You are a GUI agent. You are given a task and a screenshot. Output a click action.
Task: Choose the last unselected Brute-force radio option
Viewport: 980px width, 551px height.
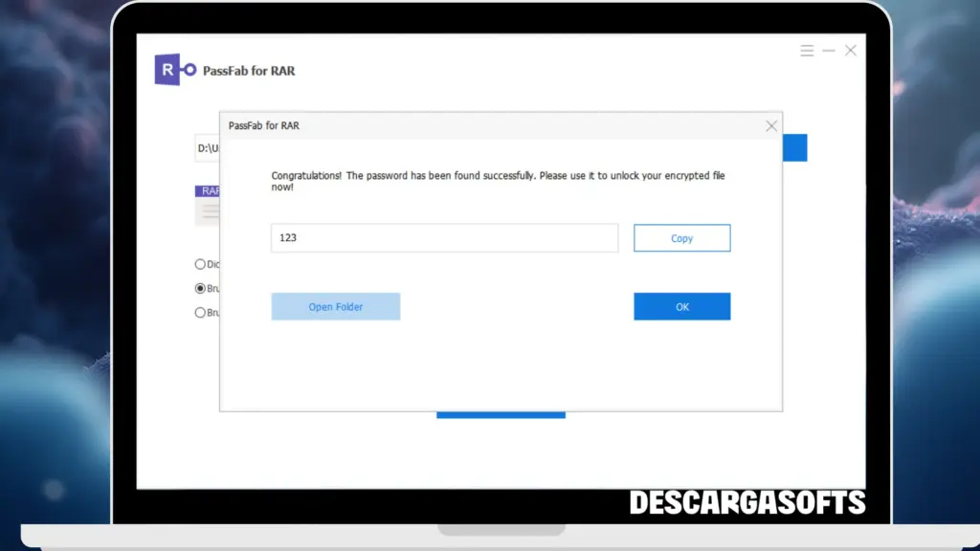(x=200, y=312)
